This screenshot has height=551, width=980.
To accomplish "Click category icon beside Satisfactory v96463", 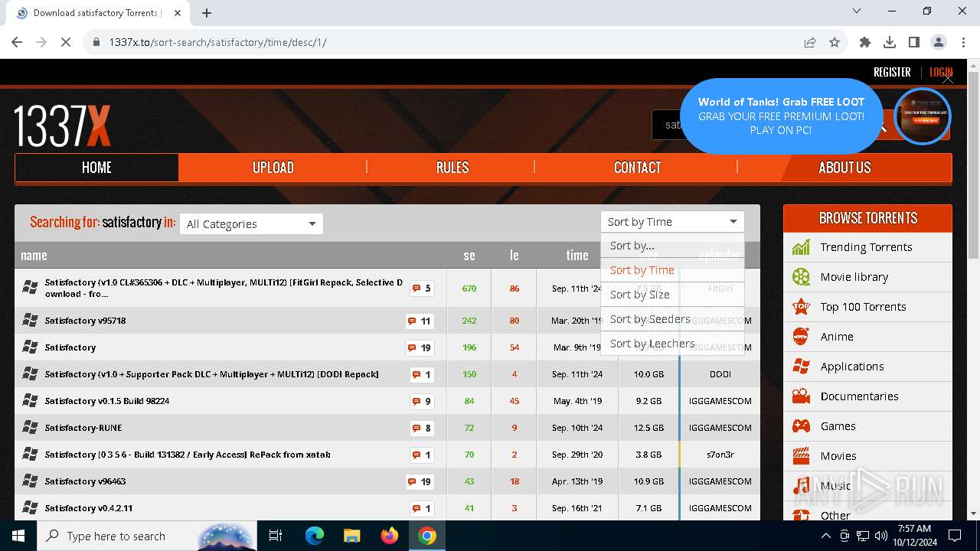I will pyautogui.click(x=30, y=481).
